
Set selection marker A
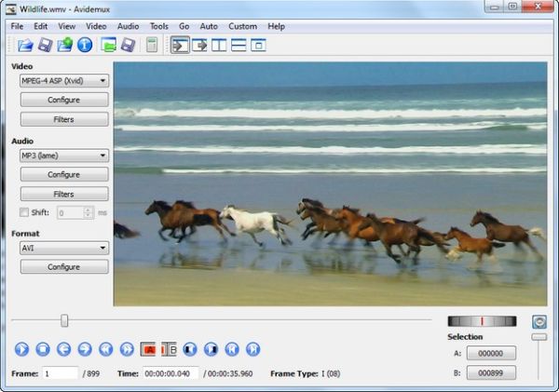click(x=148, y=349)
